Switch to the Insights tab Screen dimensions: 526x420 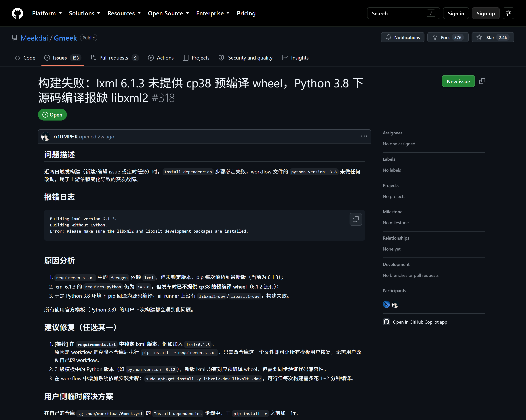tap(295, 58)
